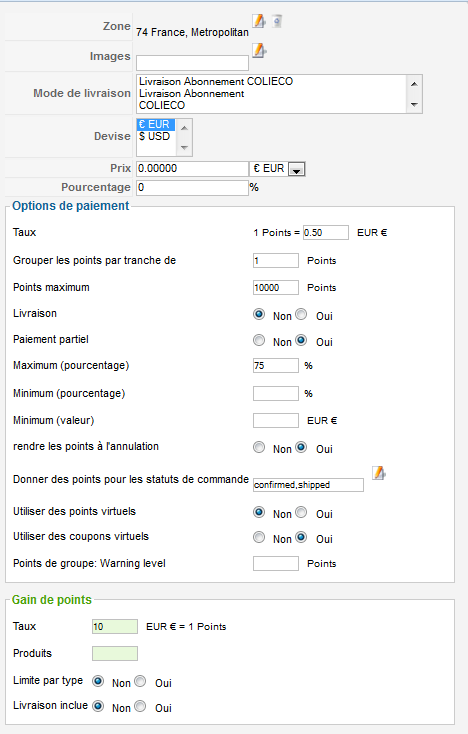Click down arrow of Mode de livraison list
Viewport: 468px width, 734px height.
coord(414,105)
